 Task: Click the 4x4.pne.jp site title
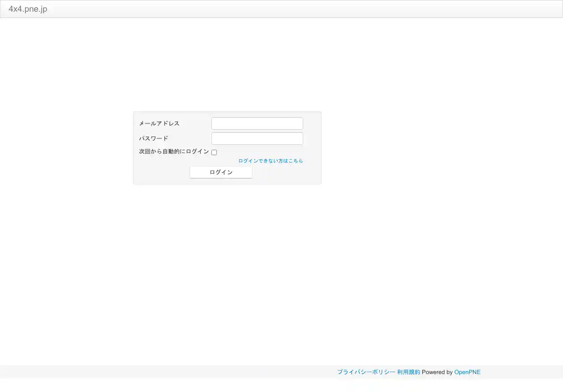tap(28, 9)
